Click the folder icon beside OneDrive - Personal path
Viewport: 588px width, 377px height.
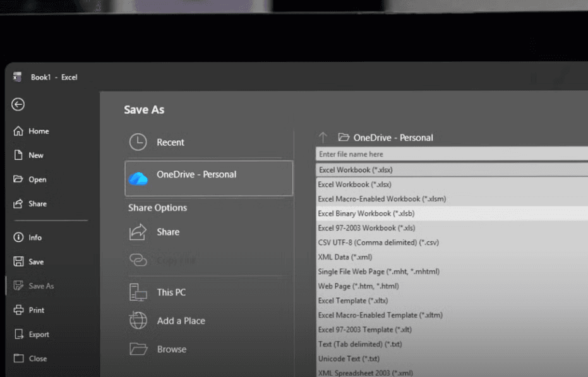click(x=344, y=137)
